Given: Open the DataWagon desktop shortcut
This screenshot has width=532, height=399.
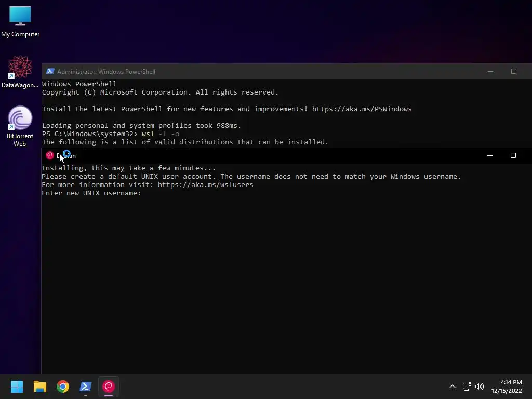Looking at the screenshot, I should point(20,72).
